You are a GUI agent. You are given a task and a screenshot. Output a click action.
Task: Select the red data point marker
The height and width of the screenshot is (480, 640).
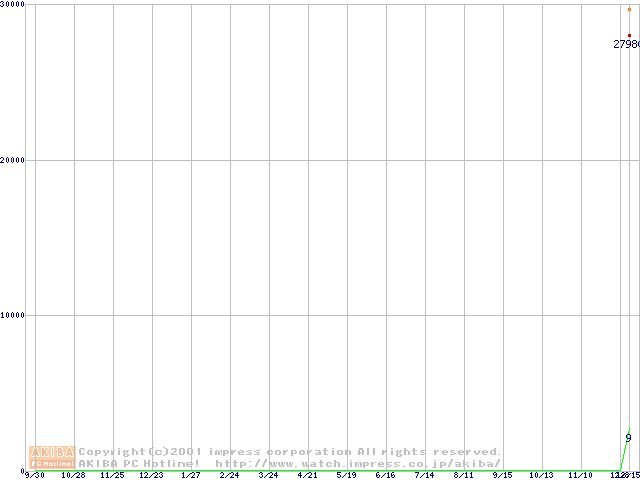pos(629,36)
